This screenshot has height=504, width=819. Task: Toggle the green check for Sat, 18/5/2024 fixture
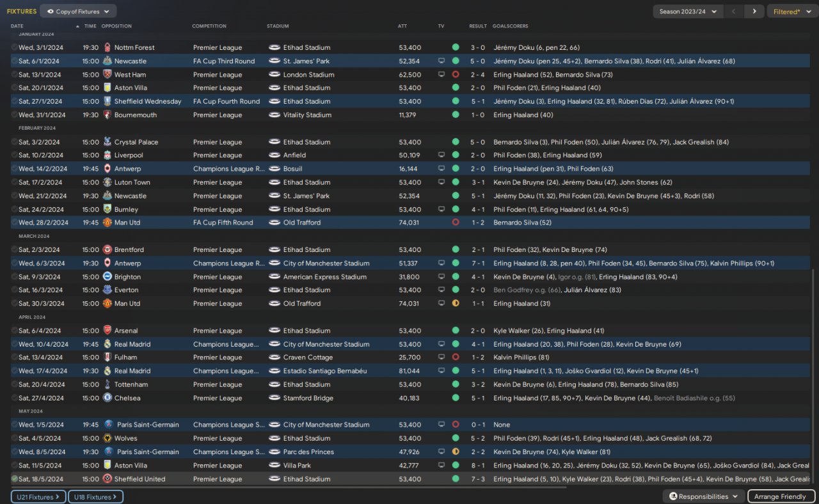pyautogui.click(x=15, y=479)
